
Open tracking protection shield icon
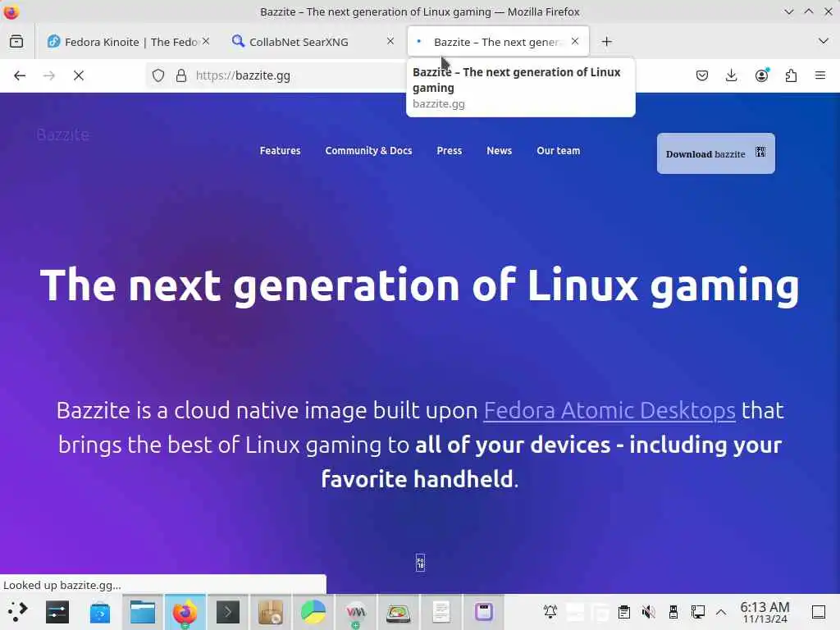coord(158,75)
